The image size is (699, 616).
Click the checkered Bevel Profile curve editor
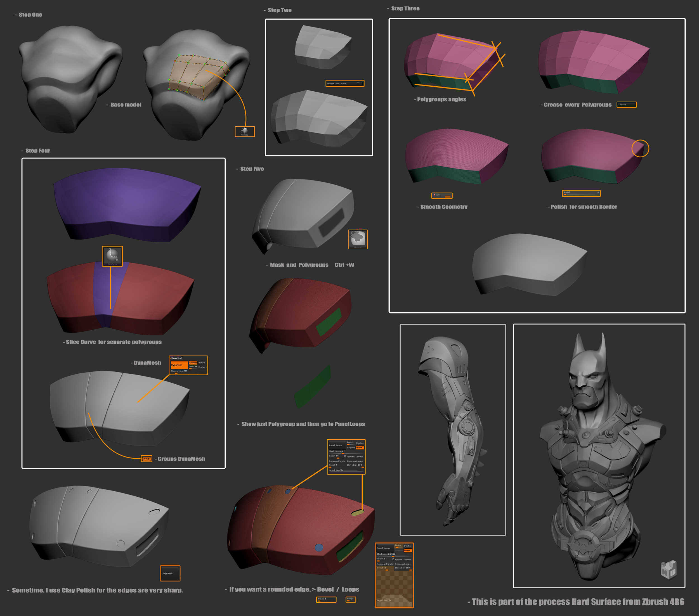pos(394,589)
